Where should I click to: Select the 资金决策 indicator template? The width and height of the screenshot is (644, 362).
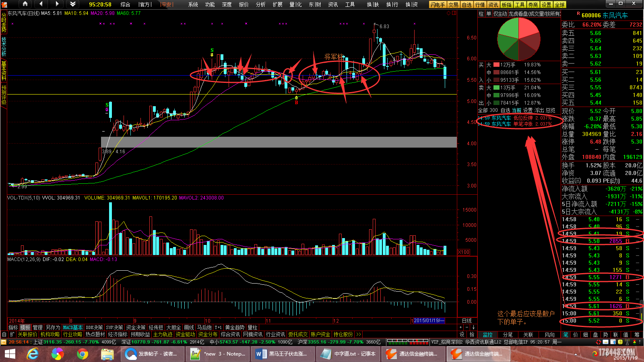136,327
